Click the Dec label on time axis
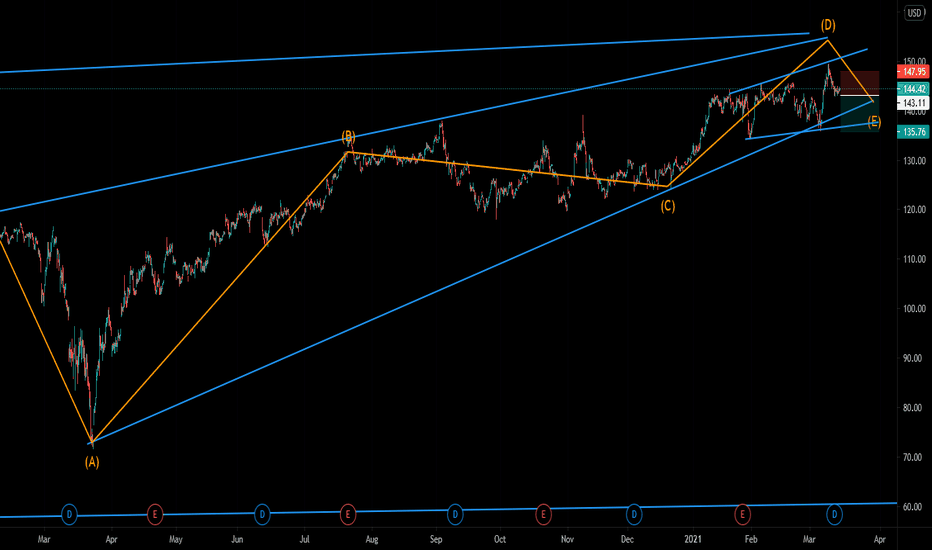932x550 pixels. [627, 539]
